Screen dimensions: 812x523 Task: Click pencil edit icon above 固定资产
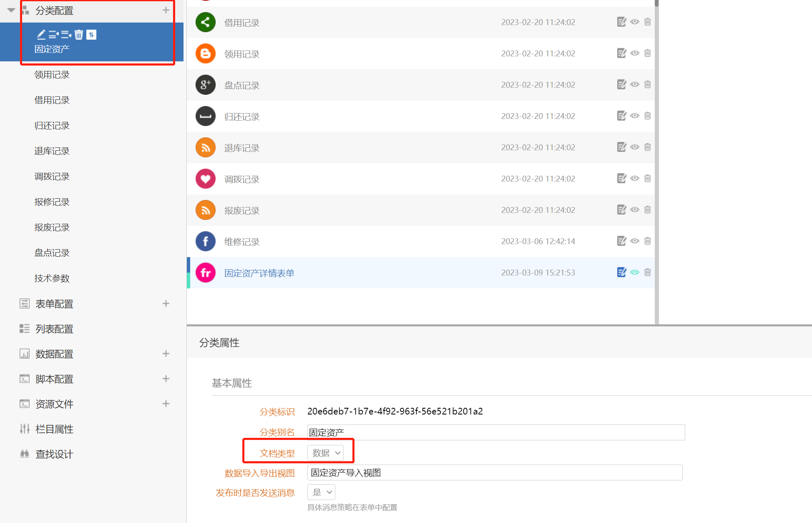click(x=41, y=35)
